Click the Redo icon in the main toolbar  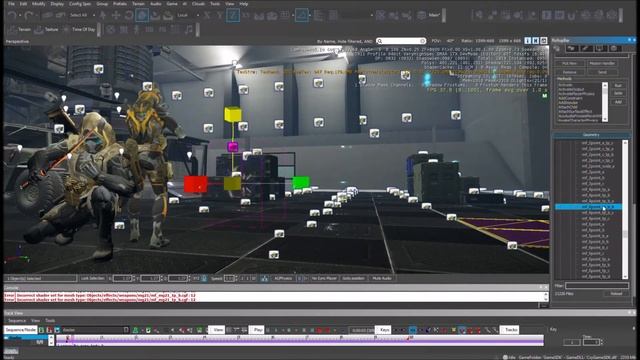pos(29,16)
